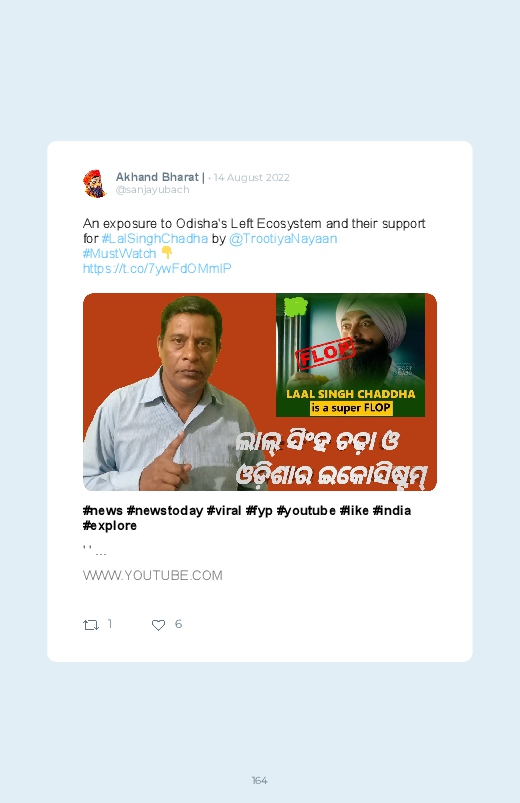Viewport: 520px width, 803px height.
Task: Click the retweet icon
Action: tap(91, 625)
